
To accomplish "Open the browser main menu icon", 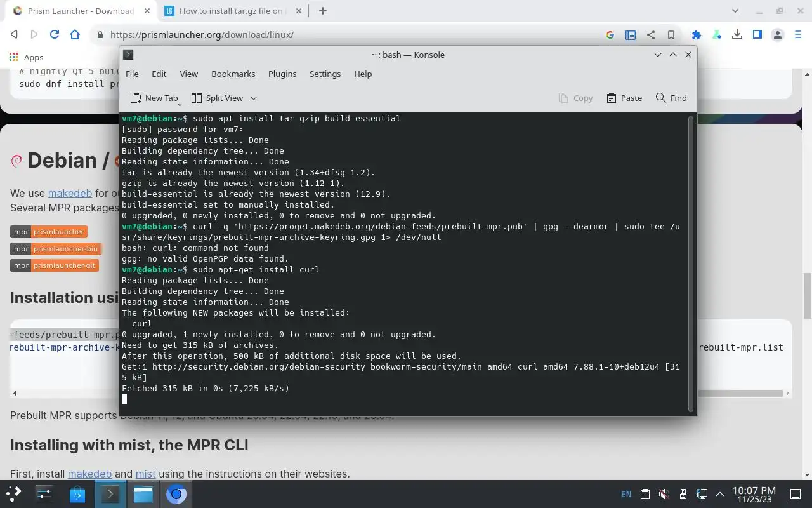I will tap(798, 35).
